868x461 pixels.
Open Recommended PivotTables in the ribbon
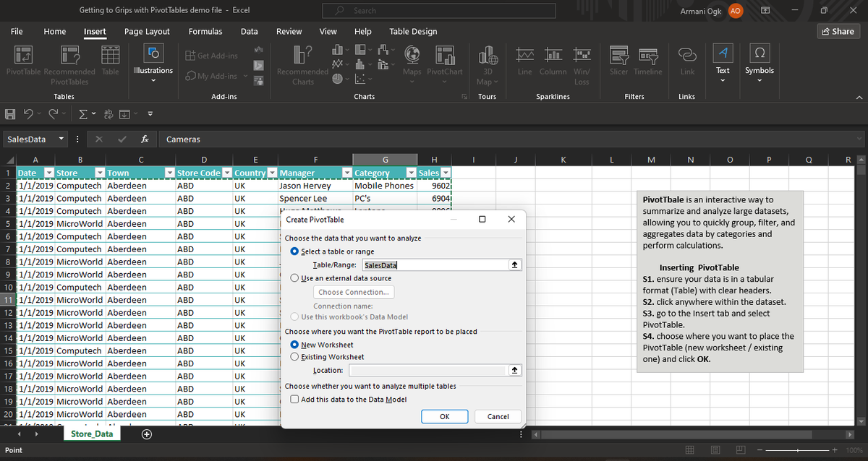click(x=69, y=65)
